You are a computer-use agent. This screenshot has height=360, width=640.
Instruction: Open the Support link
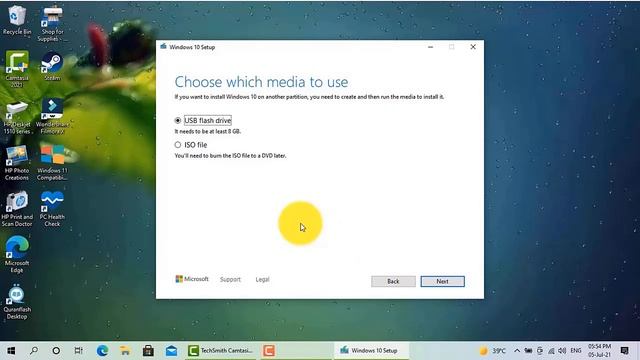pyautogui.click(x=230, y=280)
